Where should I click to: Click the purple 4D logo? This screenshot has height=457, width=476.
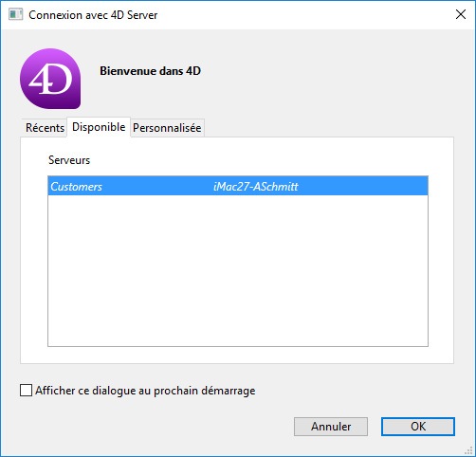pos(50,79)
